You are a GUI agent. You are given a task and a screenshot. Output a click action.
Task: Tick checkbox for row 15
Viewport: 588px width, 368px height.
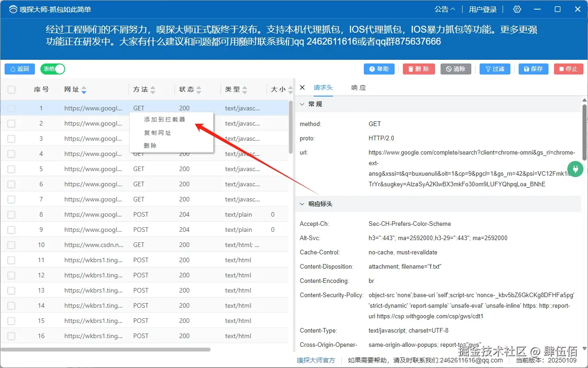[x=11, y=321]
